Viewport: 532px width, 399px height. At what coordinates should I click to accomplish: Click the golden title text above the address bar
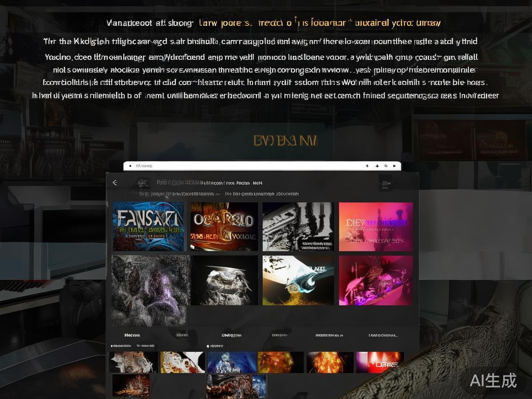pos(285,140)
